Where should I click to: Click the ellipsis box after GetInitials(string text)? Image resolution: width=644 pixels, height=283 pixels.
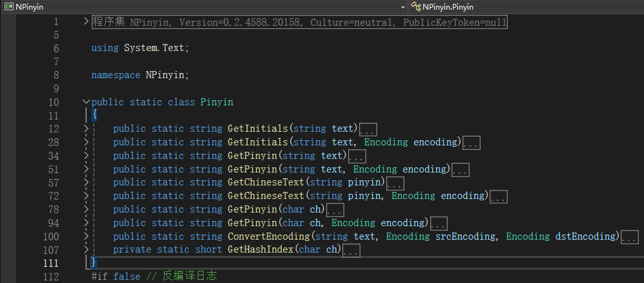(368, 129)
